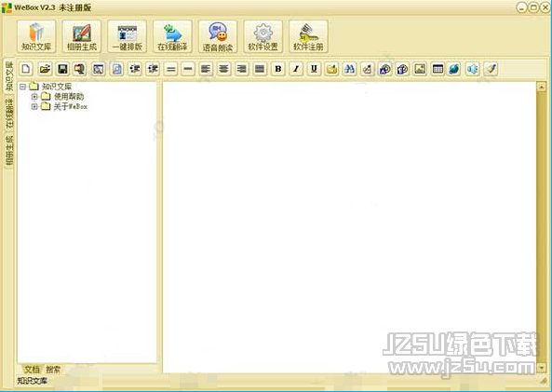Click inside the blank document editor area
Screen dimensions: 552x392
(x=350, y=227)
